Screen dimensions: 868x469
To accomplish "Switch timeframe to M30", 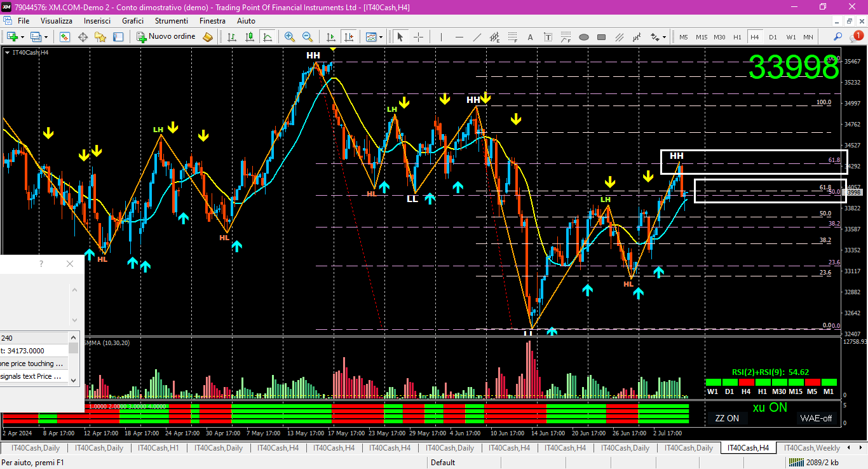I will coord(719,37).
